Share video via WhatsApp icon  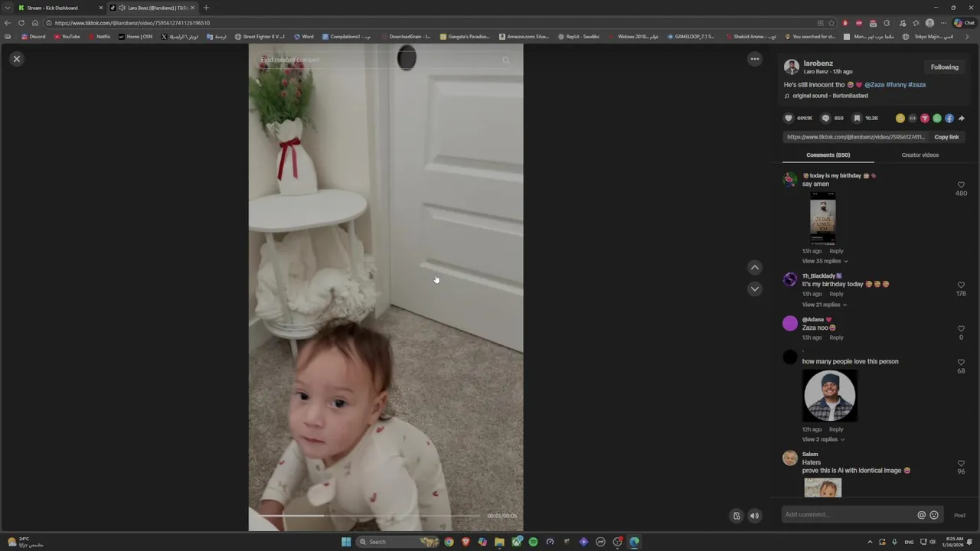[937, 119]
